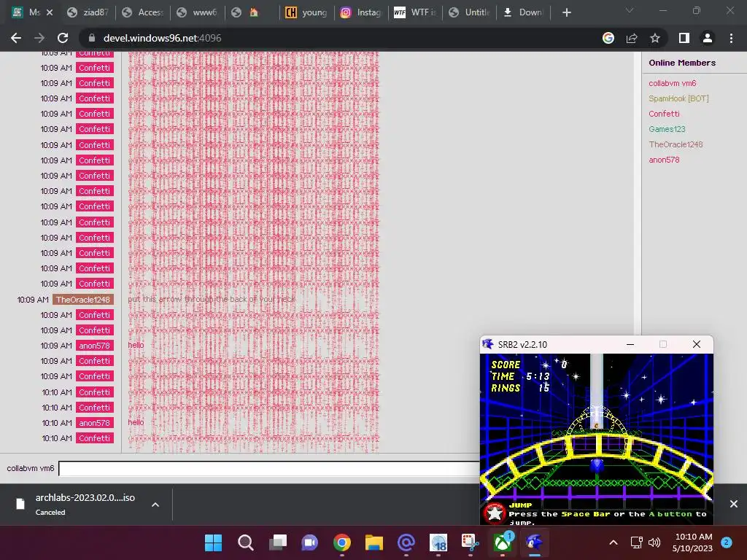Viewport: 747px width, 560px height.
Task: Select anon578 in the Online Members list
Action: [x=664, y=160]
